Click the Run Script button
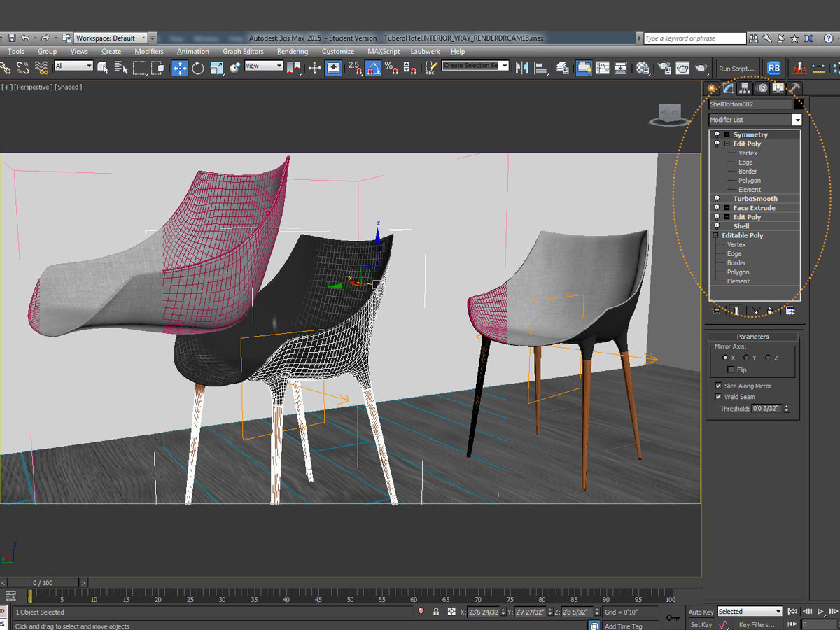 (736, 69)
